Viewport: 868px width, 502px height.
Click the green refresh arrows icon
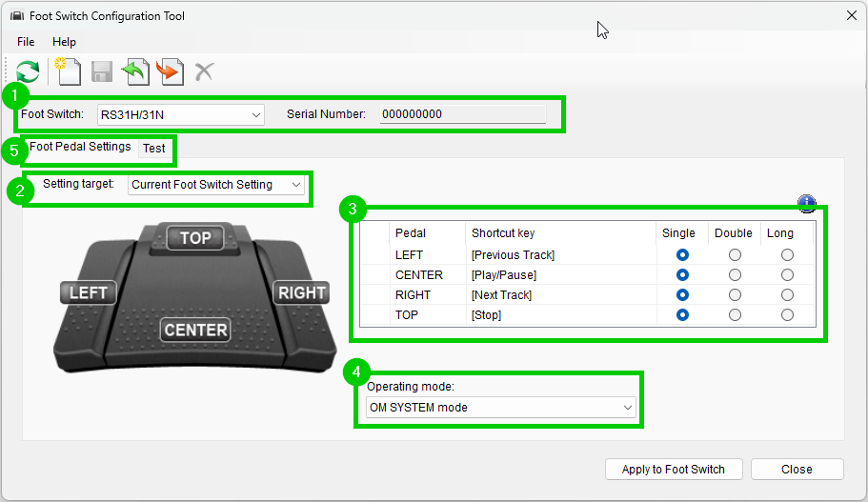28,72
